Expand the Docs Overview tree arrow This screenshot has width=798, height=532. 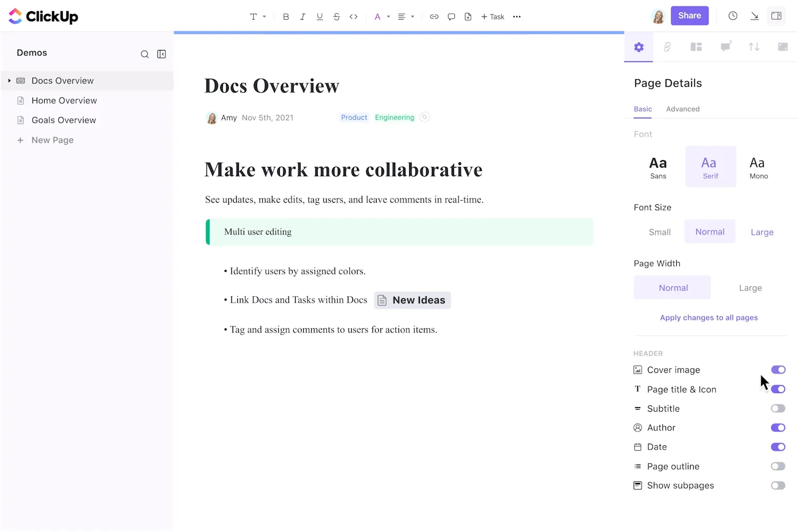point(9,81)
